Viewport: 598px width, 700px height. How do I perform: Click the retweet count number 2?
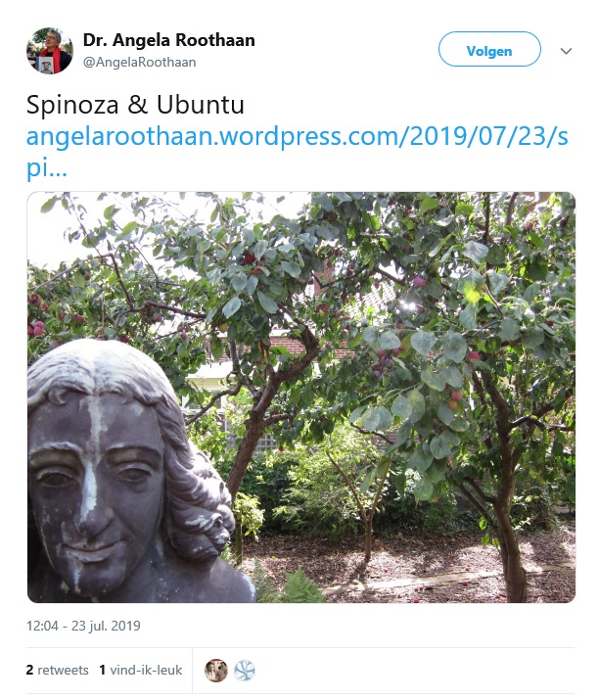tap(30, 670)
